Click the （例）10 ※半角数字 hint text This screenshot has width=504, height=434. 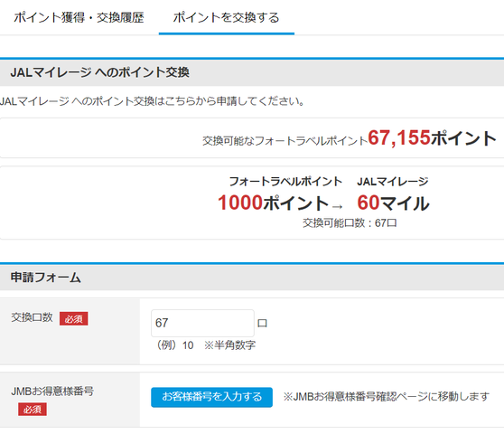205,345
